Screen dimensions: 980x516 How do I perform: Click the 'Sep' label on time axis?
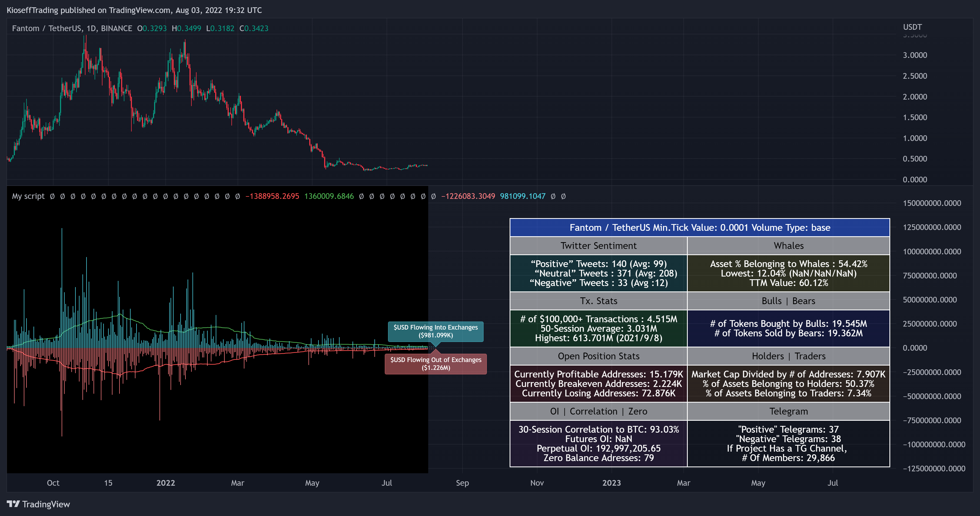(x=462, y=483)
